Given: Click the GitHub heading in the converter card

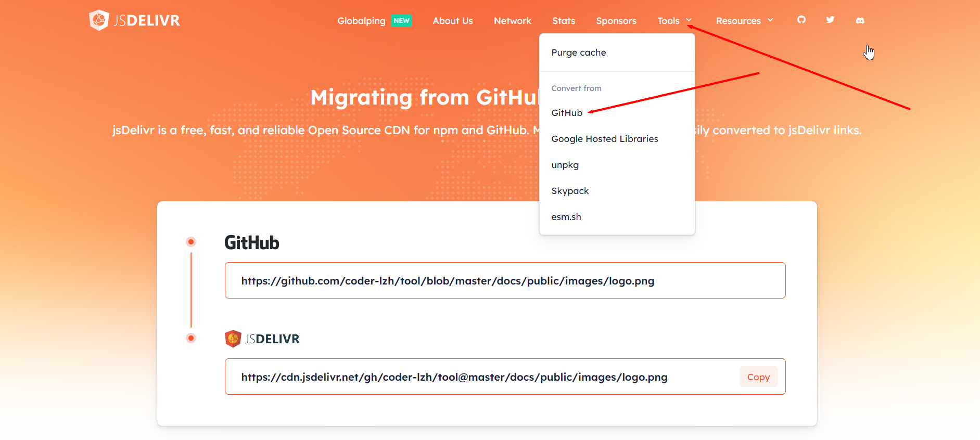Looking at the screenshot, I should [x=252, y=243].
